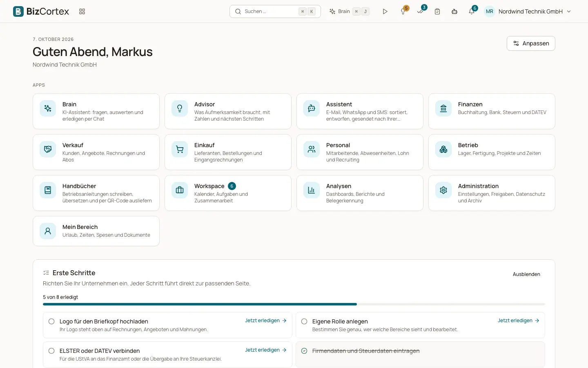
Task: Open Brain from the top bar
Action: tap(350, 11)
